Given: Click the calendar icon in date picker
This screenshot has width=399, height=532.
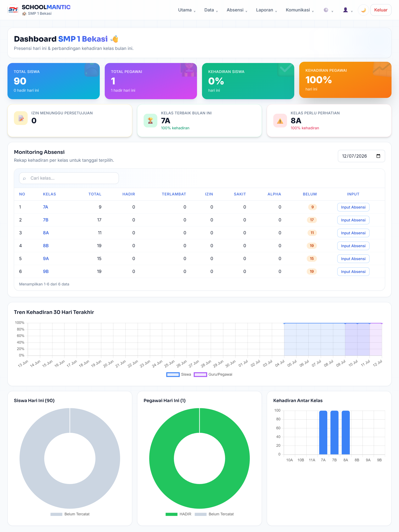Looking at the screenshot, I should click(x=378, y=156).
